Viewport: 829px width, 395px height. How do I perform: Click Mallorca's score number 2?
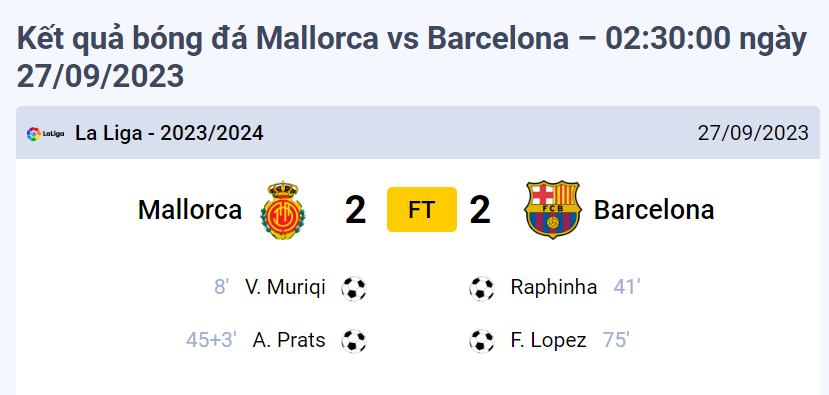coord(355,209)
